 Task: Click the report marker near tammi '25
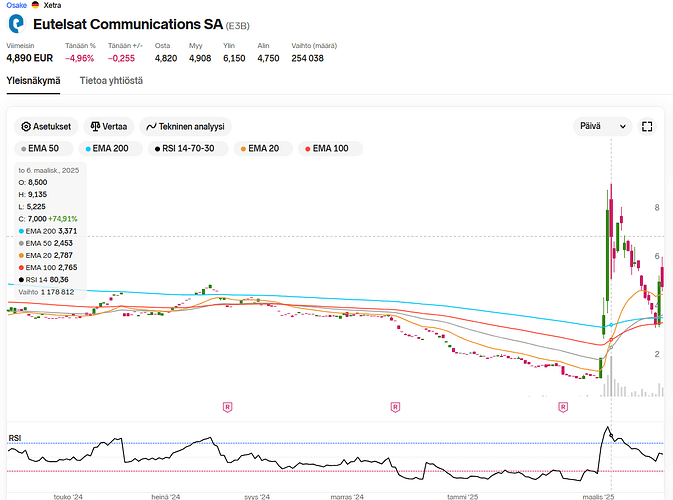point(563,407)
